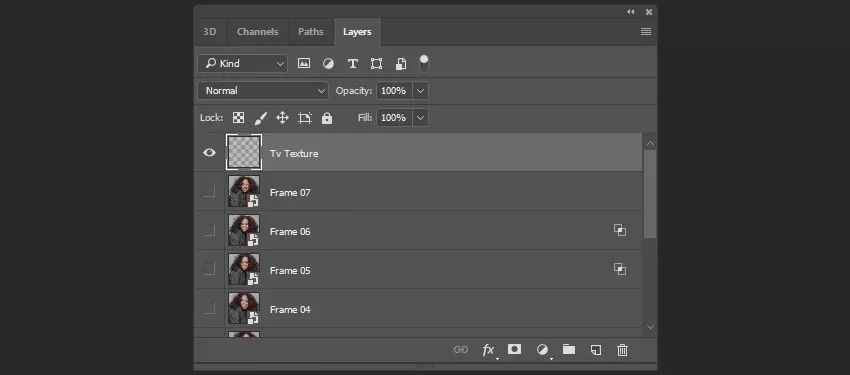Create a new layer
The width and height of the screenshot is (850, 375).
click(x=596, y=350)
